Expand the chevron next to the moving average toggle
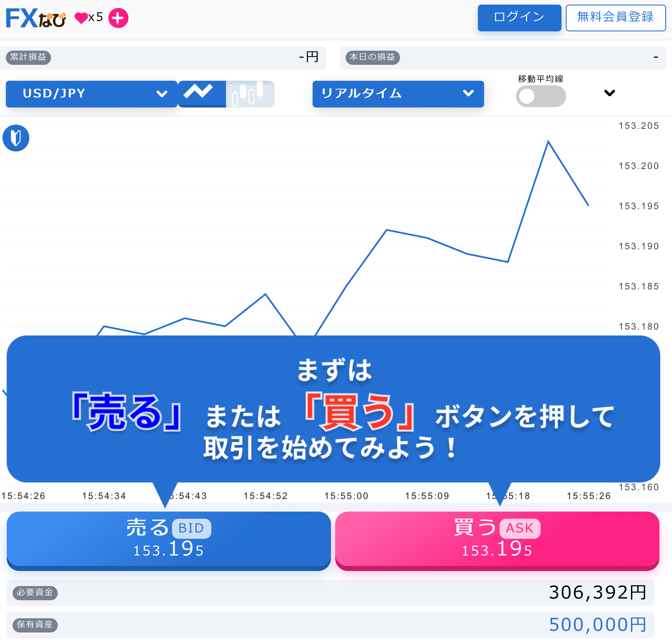The image size is (672, 640). 610,93
